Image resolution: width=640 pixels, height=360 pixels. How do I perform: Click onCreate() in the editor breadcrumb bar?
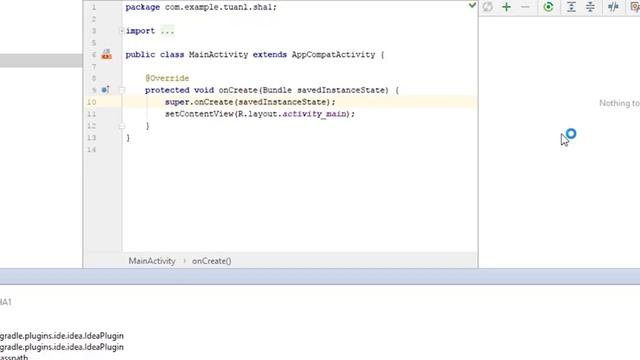point(211,261)
